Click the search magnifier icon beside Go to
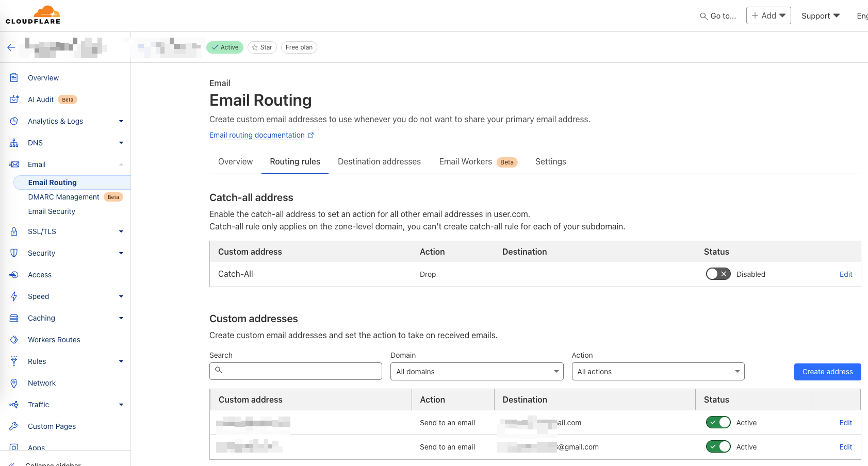Image resolution: width=868 pixels, height=466 pixels. pyautogui.click(x=703, y=16)
